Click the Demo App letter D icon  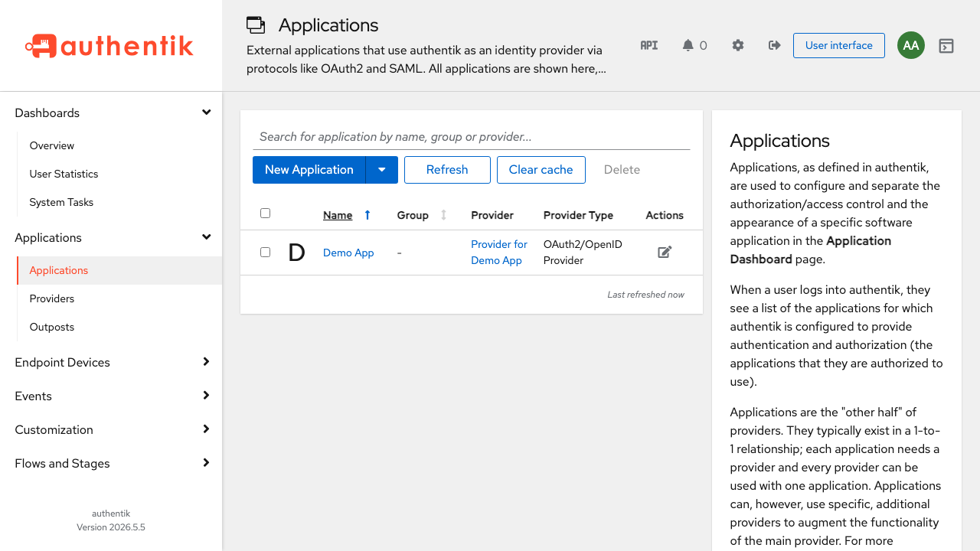point(296,253)
